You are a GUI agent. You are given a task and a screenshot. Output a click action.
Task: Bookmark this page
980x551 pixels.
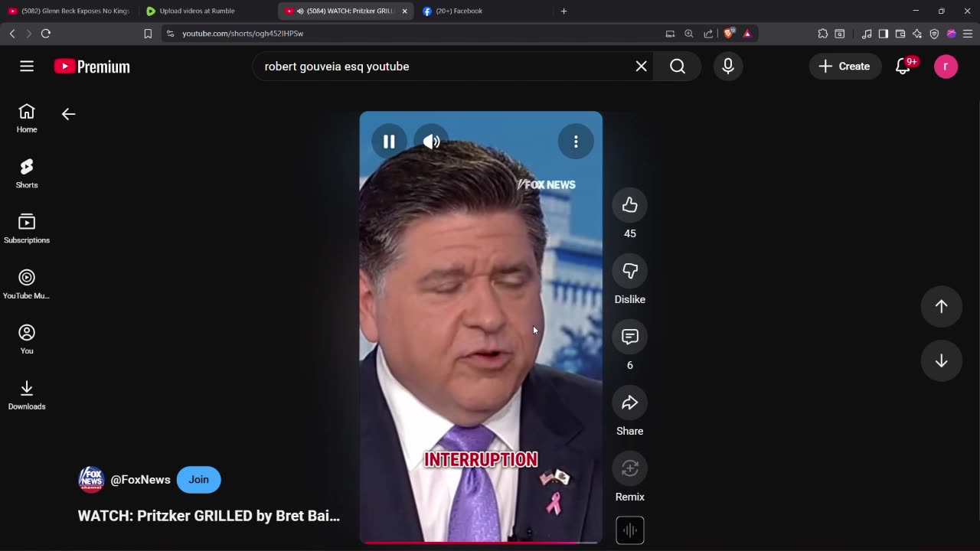(148, 34)
